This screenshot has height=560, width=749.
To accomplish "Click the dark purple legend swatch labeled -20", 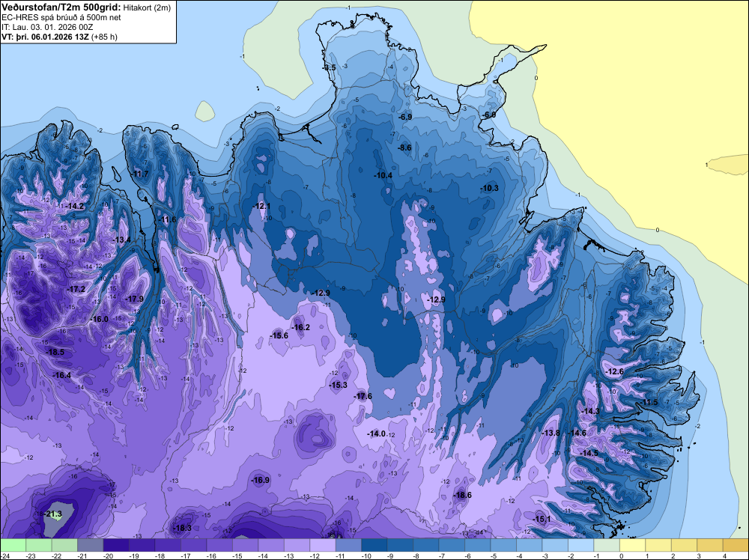I will point(116,545).
